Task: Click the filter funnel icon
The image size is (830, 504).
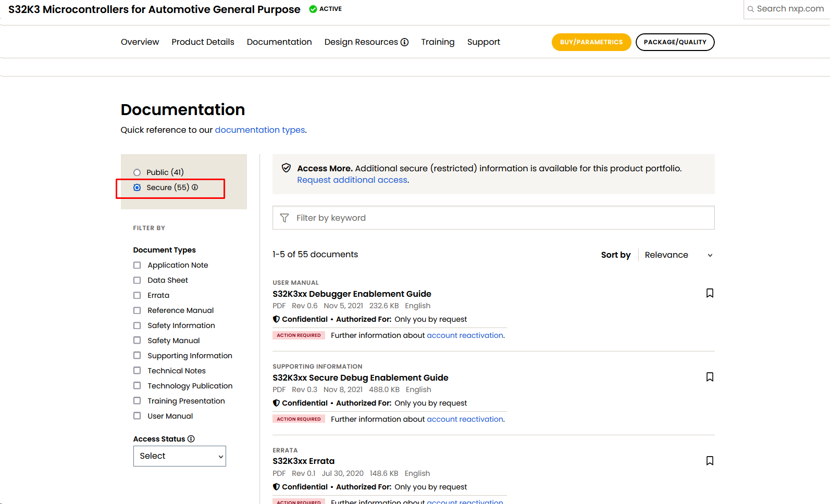Action: click(x=284, y=218)
